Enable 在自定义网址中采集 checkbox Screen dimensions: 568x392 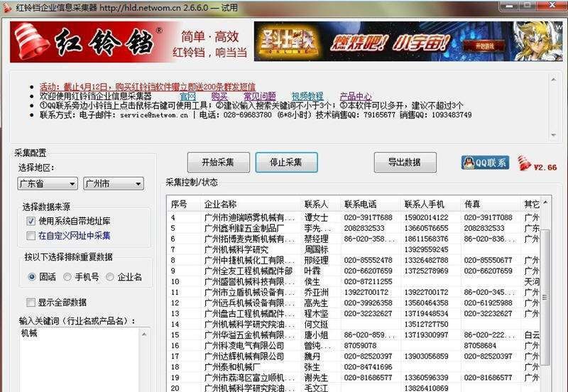click(31, 236)
